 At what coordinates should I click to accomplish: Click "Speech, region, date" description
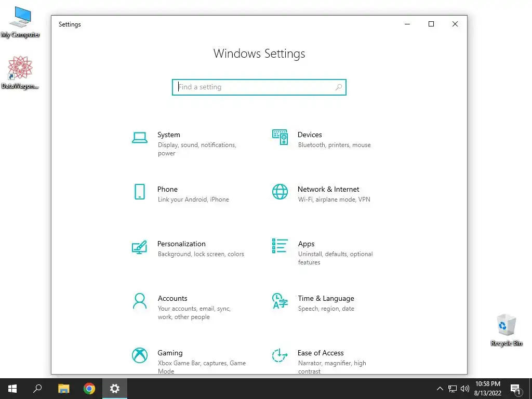tap(326, 309)
